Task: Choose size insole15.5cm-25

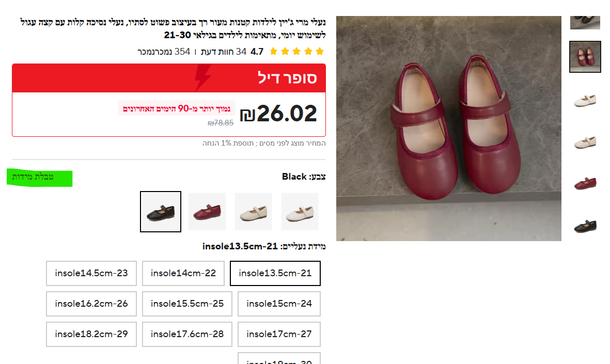Action: (187, 304)
